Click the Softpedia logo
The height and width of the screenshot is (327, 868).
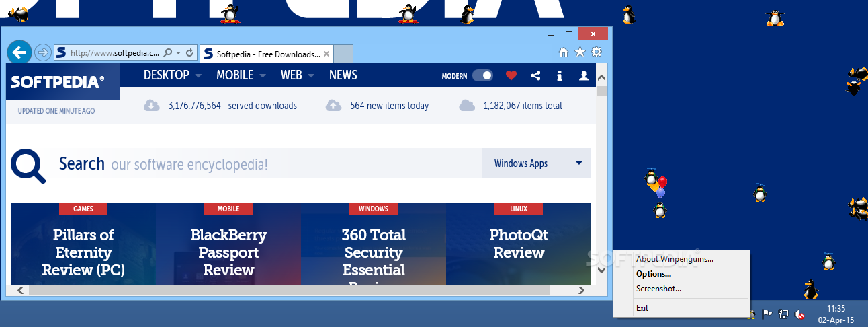click(x=58, y=81)
